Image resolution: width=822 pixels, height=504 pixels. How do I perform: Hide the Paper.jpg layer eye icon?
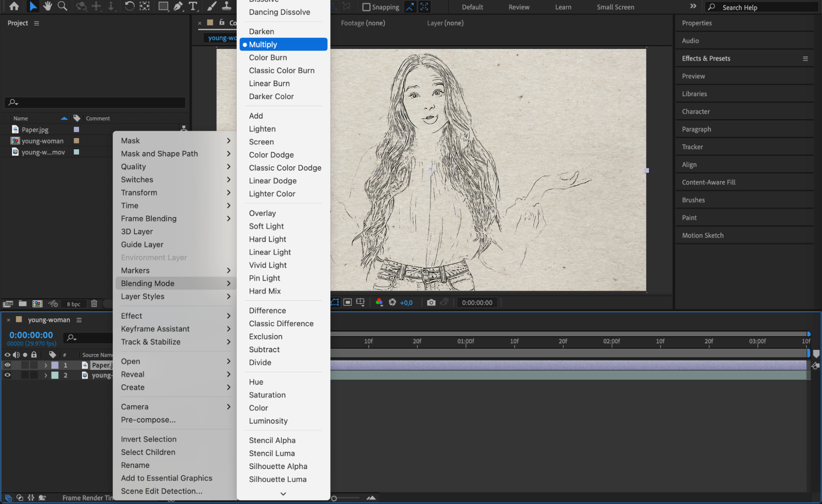pos(7,365)
